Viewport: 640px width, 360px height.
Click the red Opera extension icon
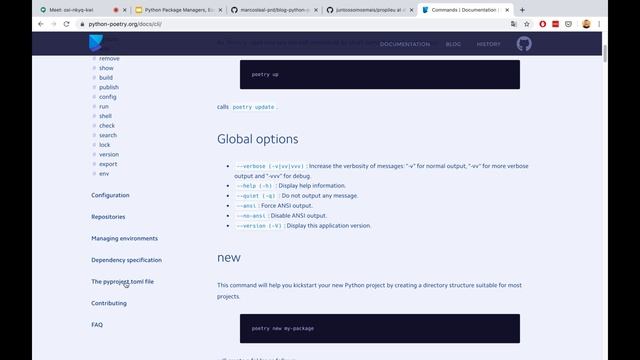point(542,24)
